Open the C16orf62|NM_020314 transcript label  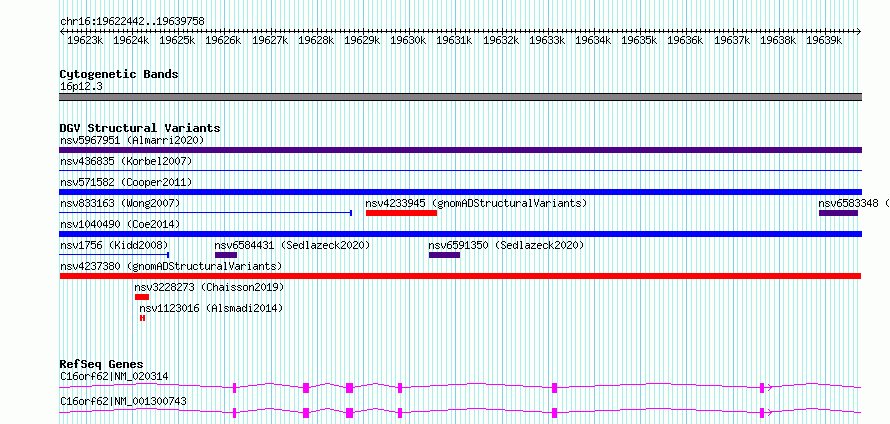114,376
